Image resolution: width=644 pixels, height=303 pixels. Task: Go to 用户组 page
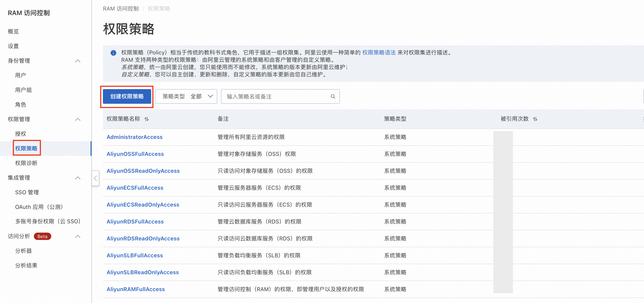pyautogui.click(x=23, y=90)
